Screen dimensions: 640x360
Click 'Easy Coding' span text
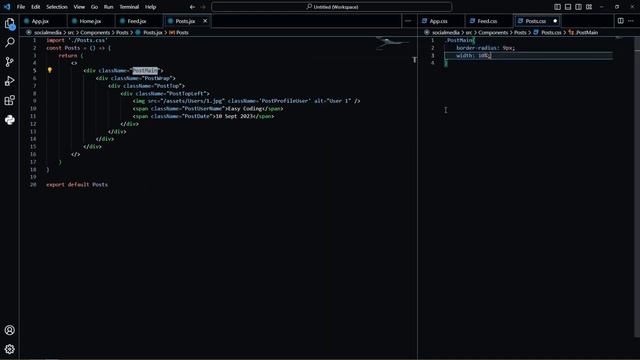coord(245,109)
